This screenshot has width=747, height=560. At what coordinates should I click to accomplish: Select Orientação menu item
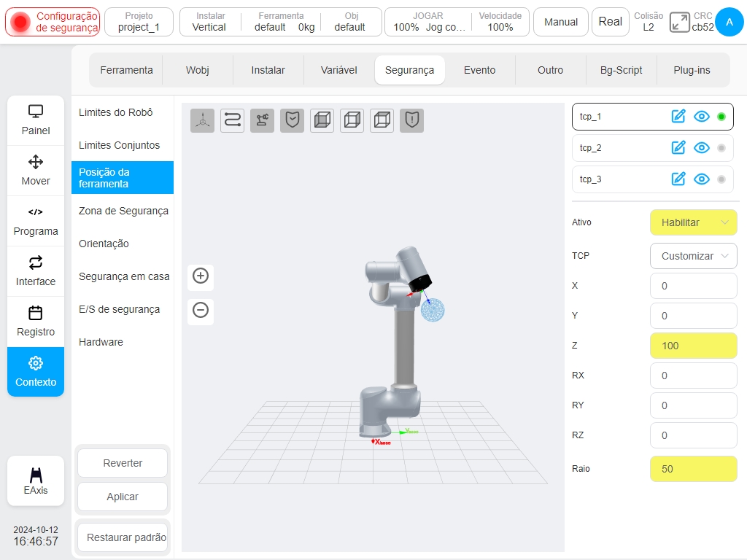coord(123,244)
